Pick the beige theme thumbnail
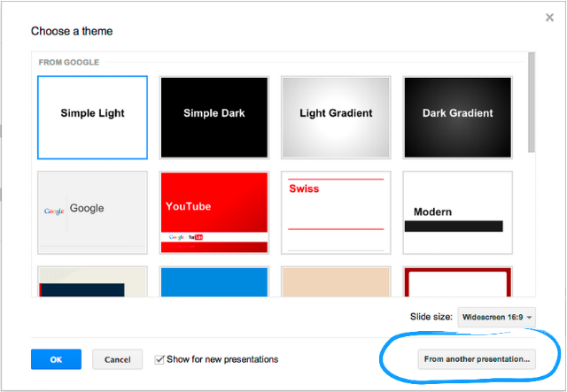Image resolution: width=567 pixels, height=392 pixels. (x=336, y=281)
